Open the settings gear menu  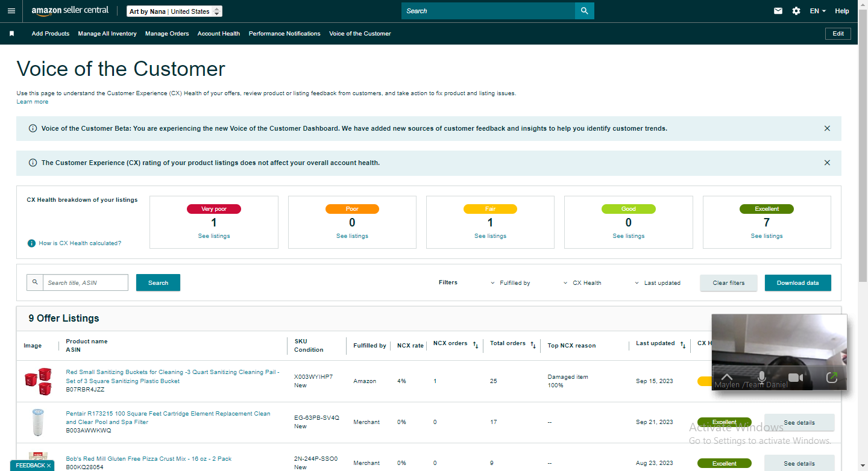[796, 11]
